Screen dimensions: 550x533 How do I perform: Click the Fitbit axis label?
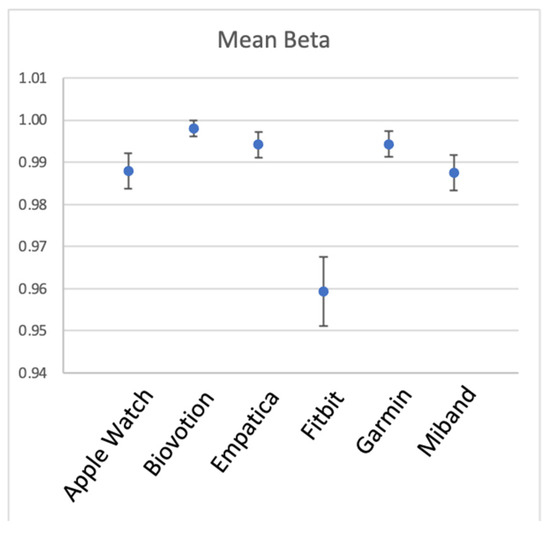(323, 414)
